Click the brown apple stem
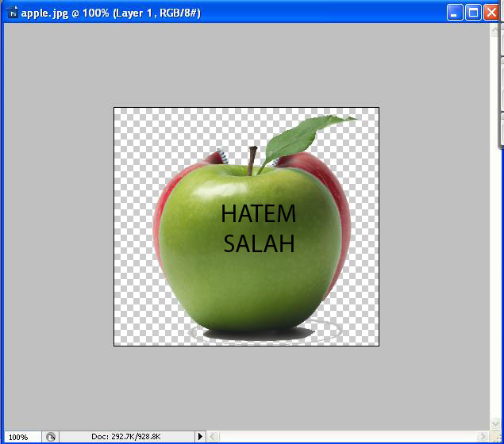The image size is (504, 444). [252, 160]
